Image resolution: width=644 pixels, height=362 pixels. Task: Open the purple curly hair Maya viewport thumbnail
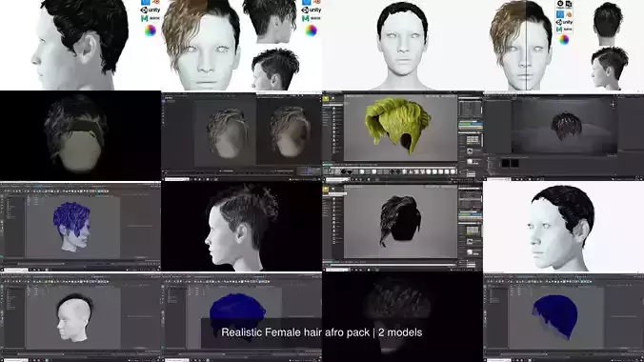80,227
